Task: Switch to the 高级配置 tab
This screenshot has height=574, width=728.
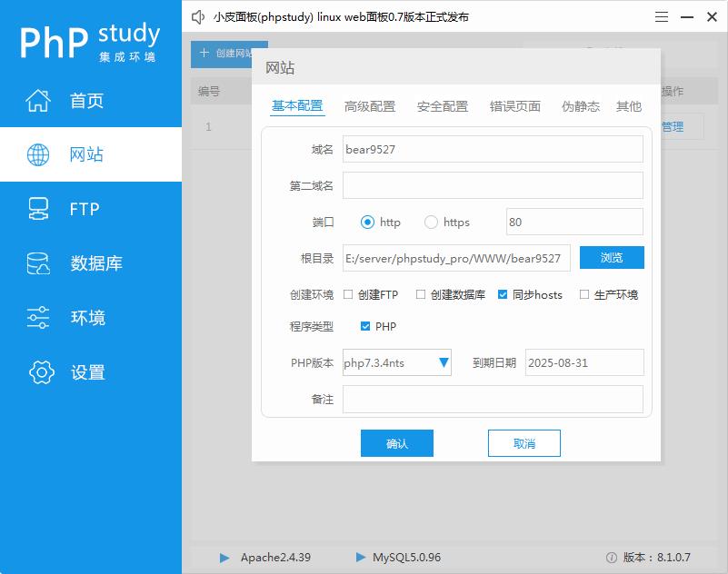Action: pyautogui.click(x=370, y=106)
